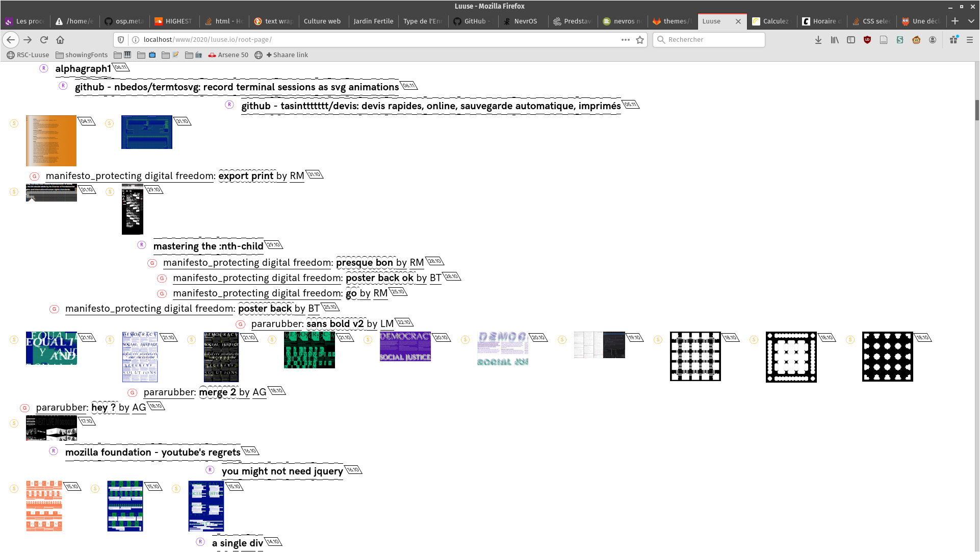Screen dimensions: 980x552
Task: Expand the page actions three-dot menu
Action: coord(625,40)
